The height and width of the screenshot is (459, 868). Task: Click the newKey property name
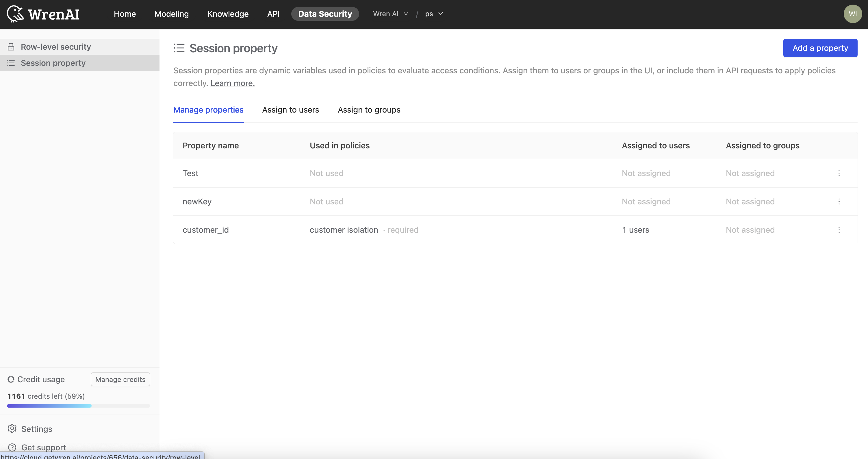click(x=197, y=201)
